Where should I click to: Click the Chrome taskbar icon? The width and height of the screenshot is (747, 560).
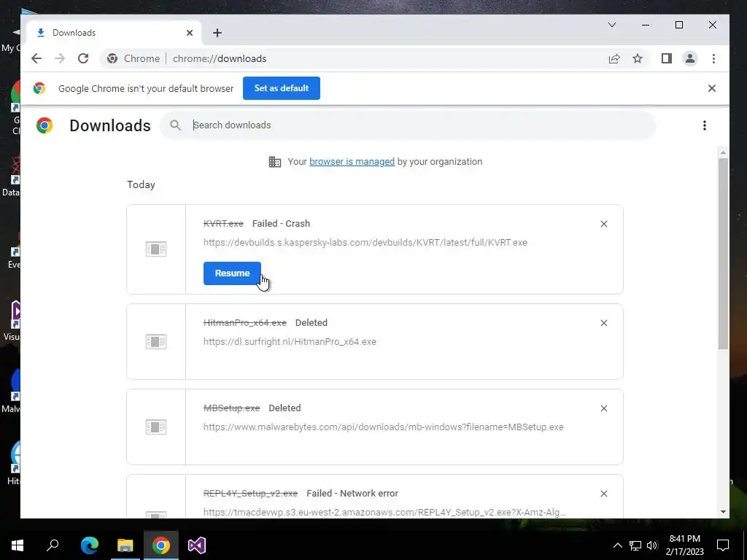coord(161,545)
